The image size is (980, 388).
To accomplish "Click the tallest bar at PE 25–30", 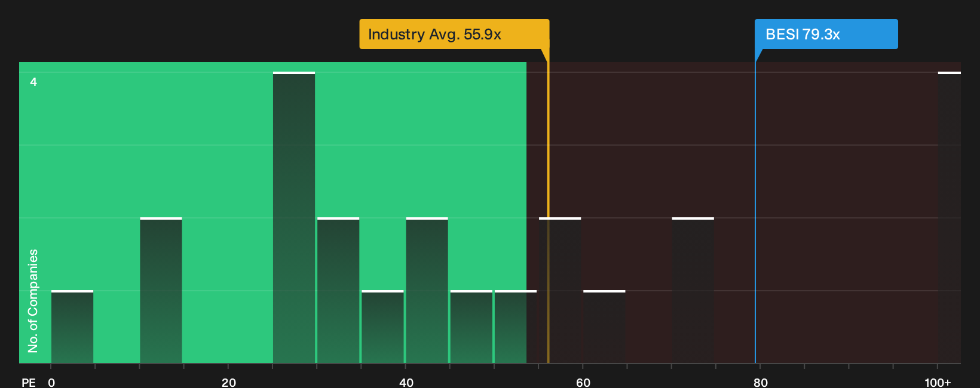I will click(x=294, y=217).
